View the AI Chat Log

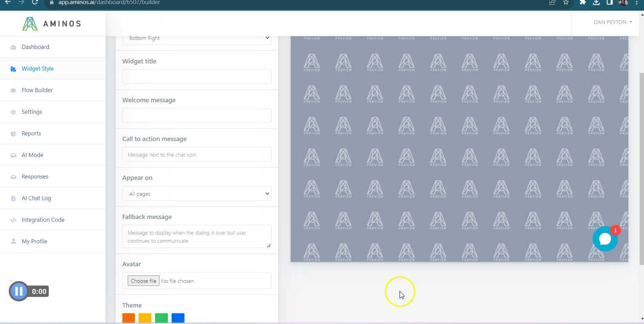point(36,198)
